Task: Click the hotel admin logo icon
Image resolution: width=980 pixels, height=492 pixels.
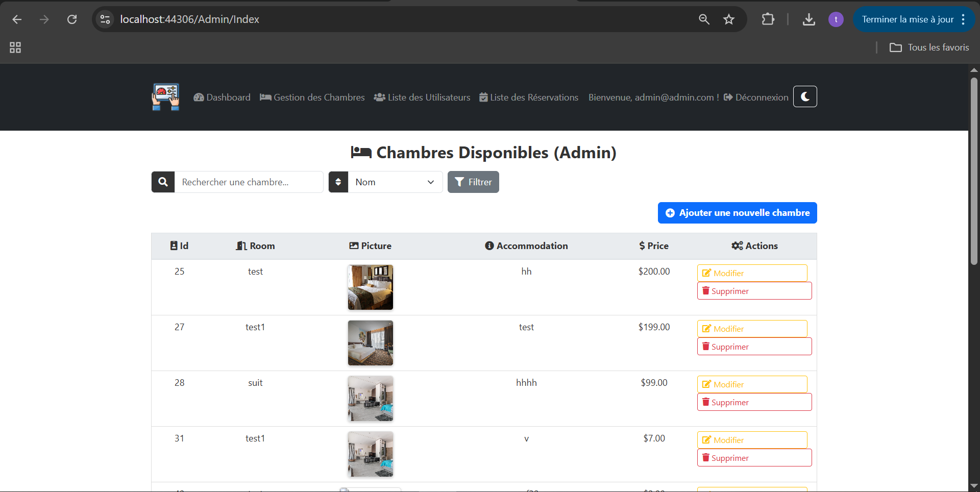Action: pyautogui.click(x=165, y=97)
